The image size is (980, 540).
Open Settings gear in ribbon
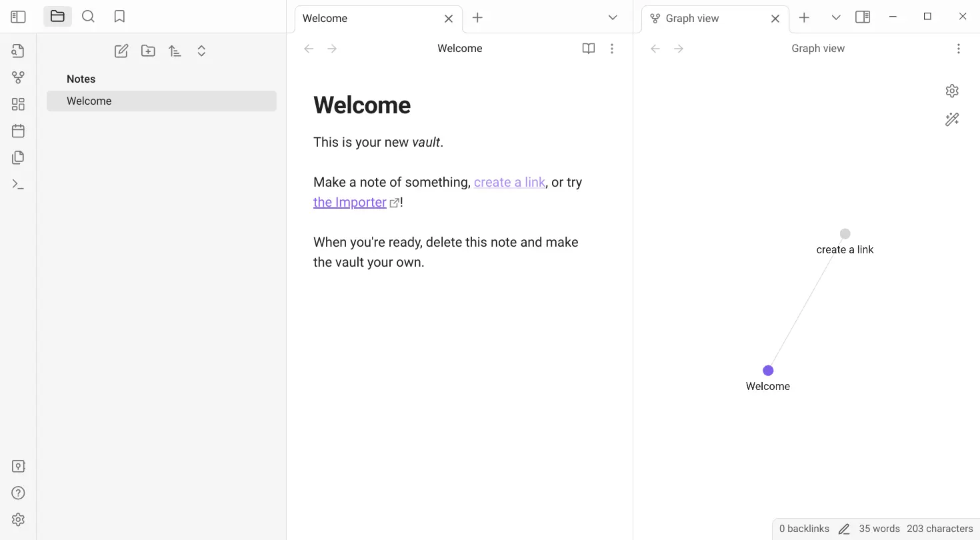pyautogui.click(x=18, y=519)
